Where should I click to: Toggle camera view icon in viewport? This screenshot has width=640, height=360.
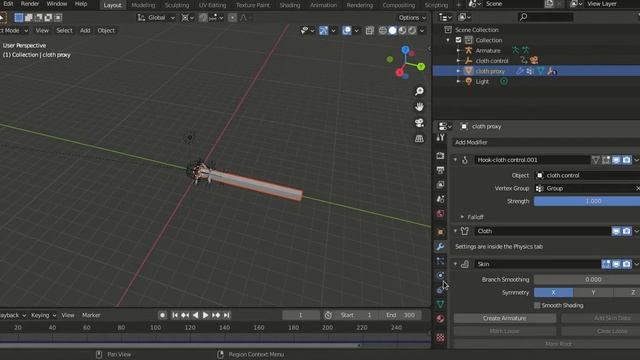coord(419,123)
